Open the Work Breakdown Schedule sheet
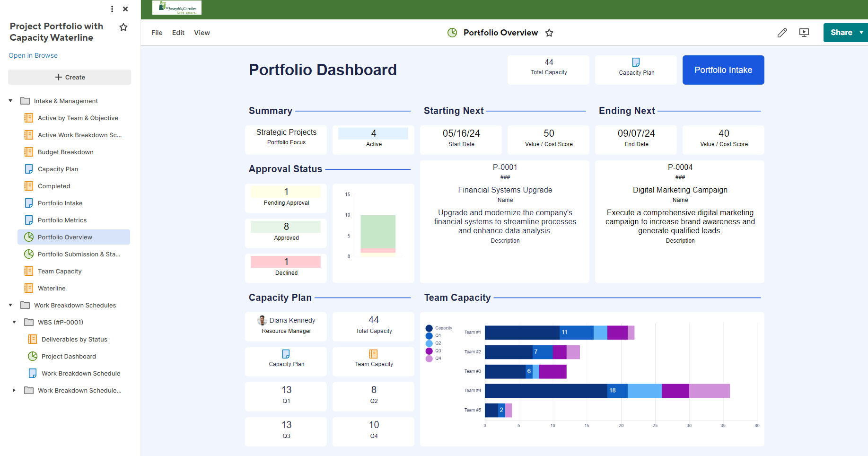This screenshot has height=456, width=868. (81, 373)
